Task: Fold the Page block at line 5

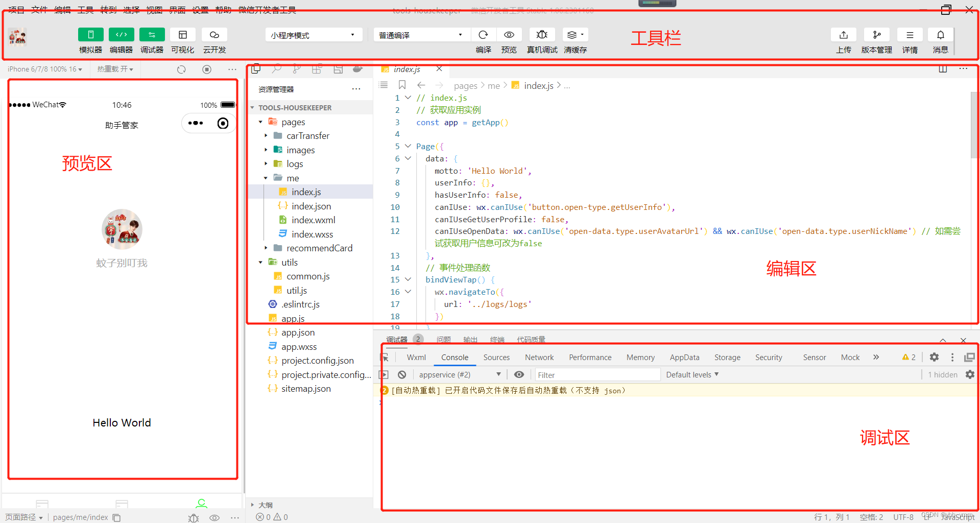Action: point(408,146)
